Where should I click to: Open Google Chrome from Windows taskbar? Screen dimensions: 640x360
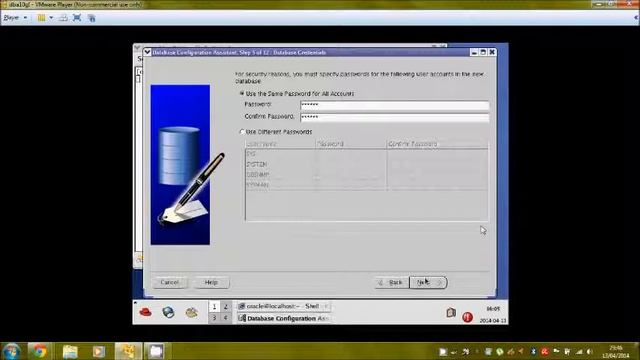39,351
